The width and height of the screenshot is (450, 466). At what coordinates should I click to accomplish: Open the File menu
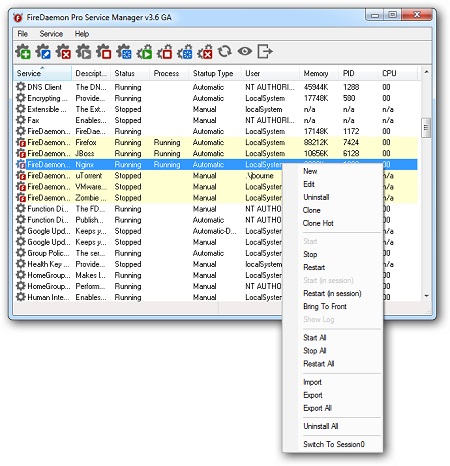coord(22,34)
